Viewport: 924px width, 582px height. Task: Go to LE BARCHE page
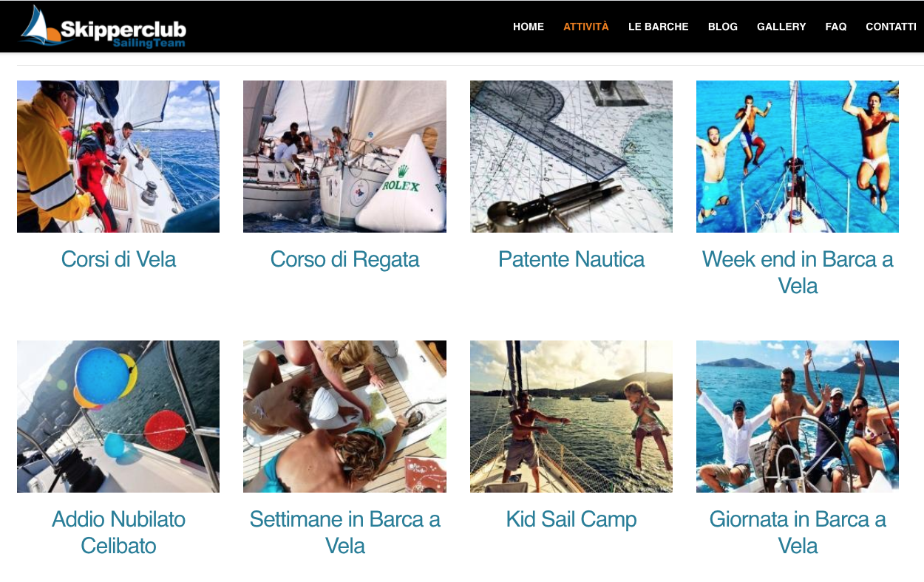[x=659, y=27]
